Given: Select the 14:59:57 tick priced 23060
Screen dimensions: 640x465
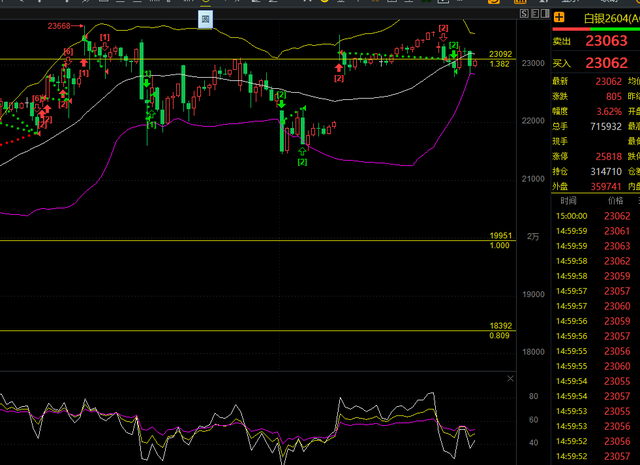Looking at the screenshot, I should pos(596,306).
